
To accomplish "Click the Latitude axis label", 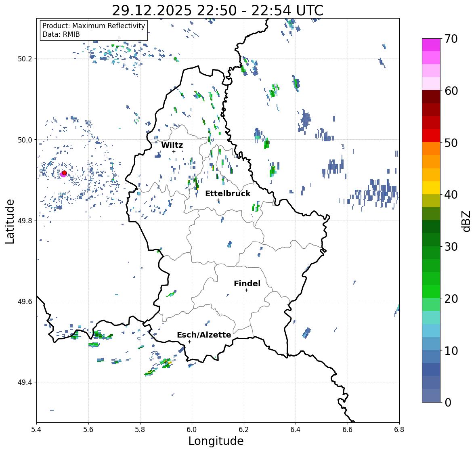I will click(10, 221).
